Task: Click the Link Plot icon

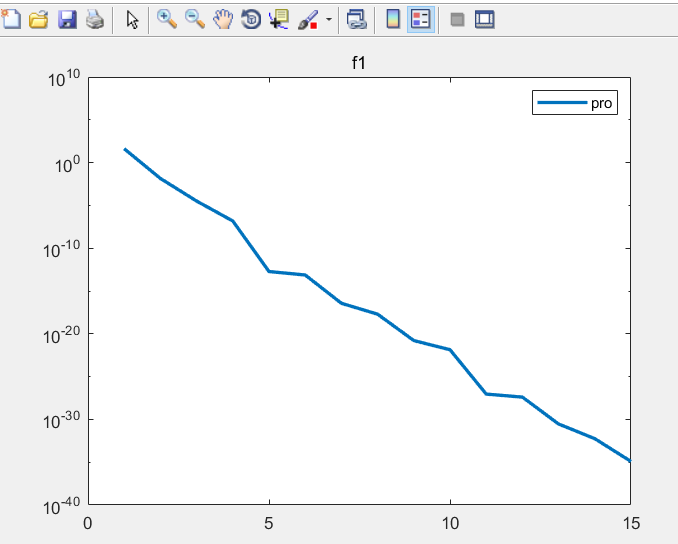Action: (357, 19)
